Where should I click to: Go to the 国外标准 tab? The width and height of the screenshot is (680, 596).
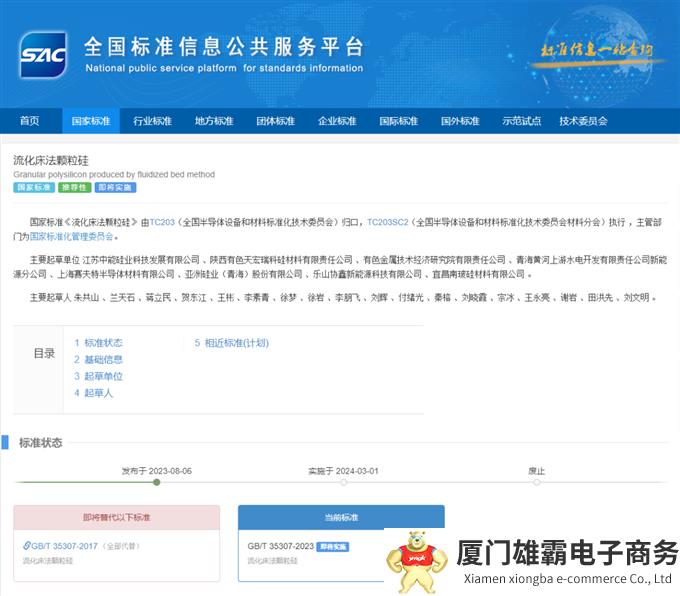point(460,121)
